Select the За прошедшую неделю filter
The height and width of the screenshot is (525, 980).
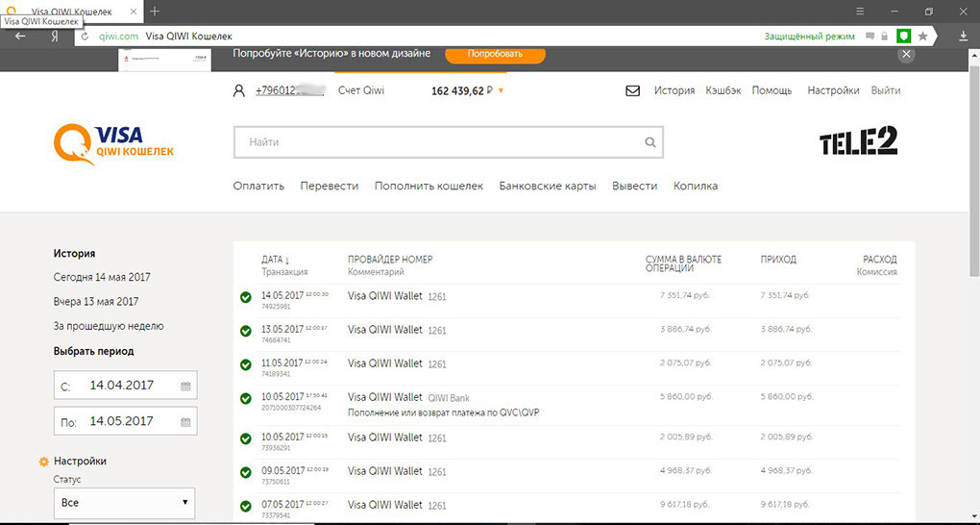coord(109,326)
